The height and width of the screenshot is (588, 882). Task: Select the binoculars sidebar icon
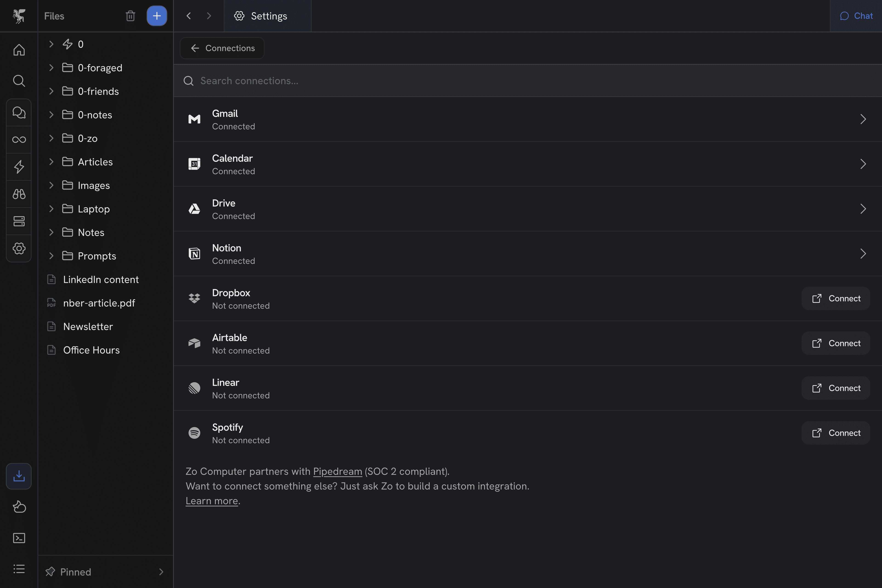pyautogui.click(x=19, y=194)
